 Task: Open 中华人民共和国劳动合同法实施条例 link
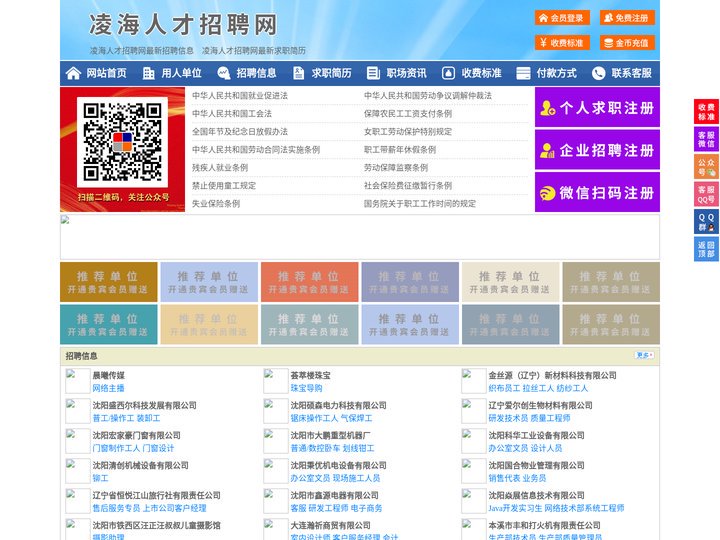coord(256,150)
